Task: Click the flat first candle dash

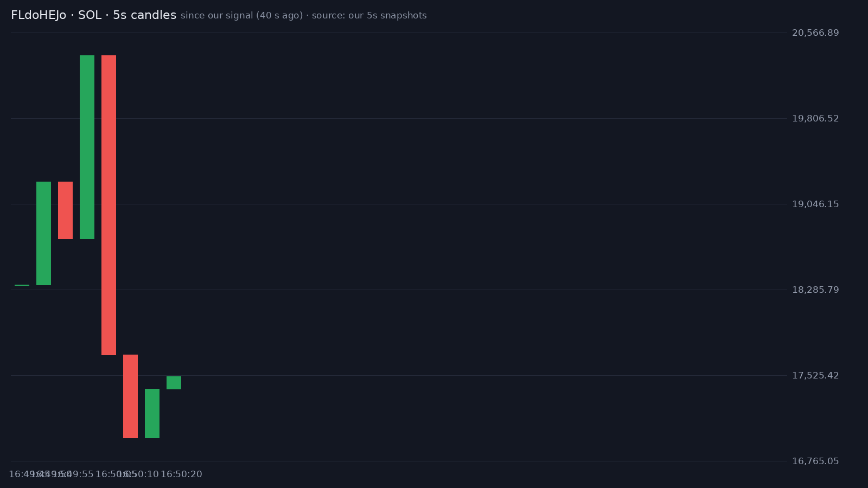Action: pyautogui.click(x=22, y=285)
